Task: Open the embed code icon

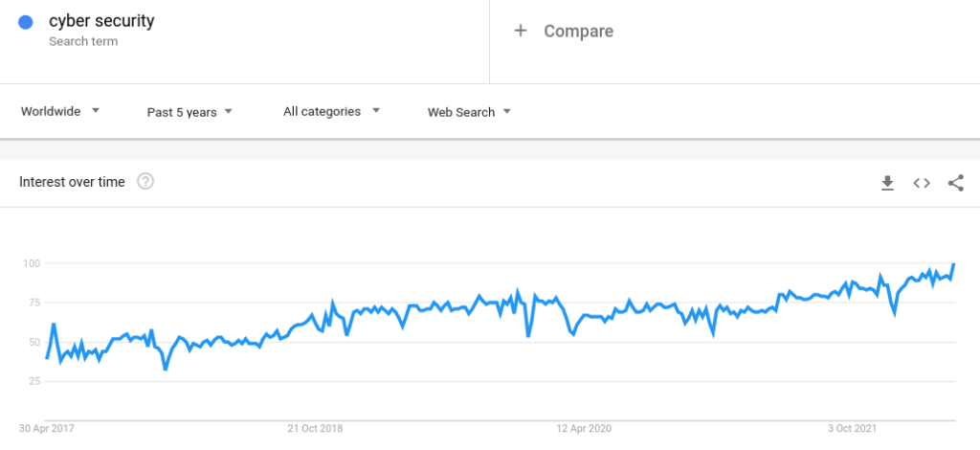Action: coord(922,183)
